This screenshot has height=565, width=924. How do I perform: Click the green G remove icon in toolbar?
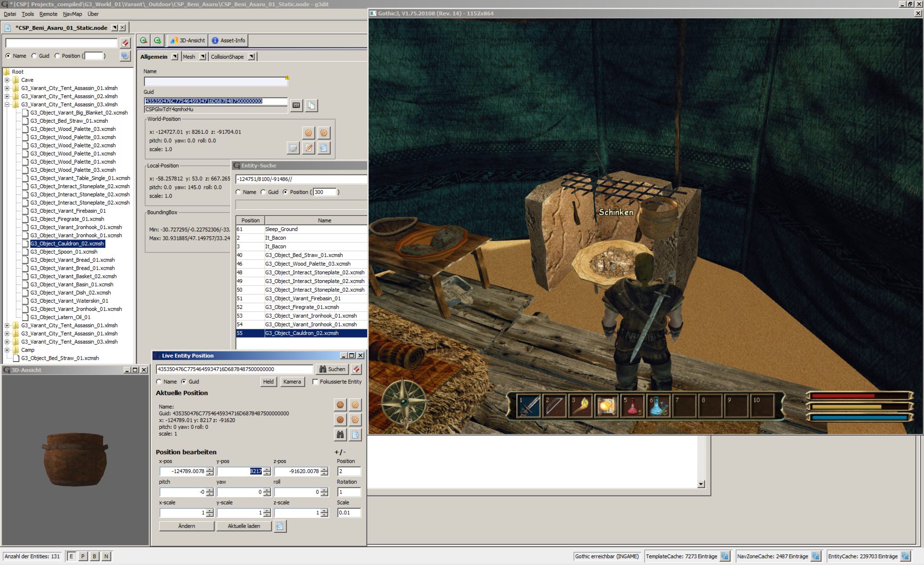[143, 40]
